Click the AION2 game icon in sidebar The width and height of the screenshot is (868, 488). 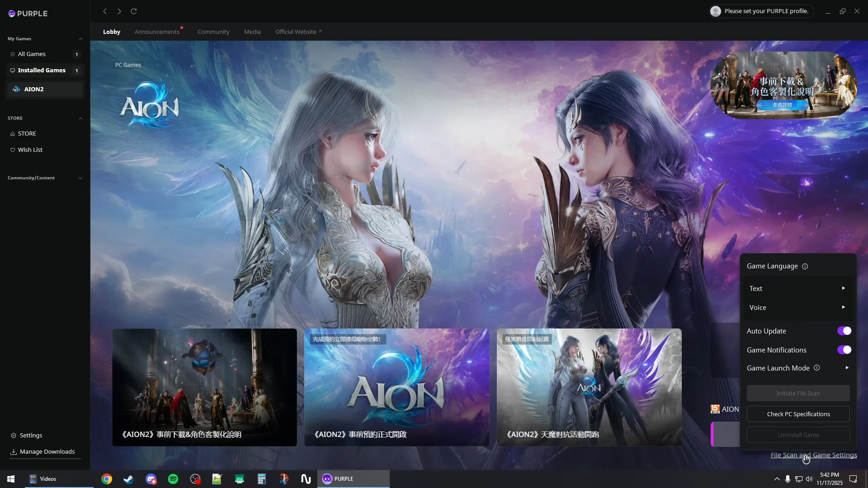[17, 89]
